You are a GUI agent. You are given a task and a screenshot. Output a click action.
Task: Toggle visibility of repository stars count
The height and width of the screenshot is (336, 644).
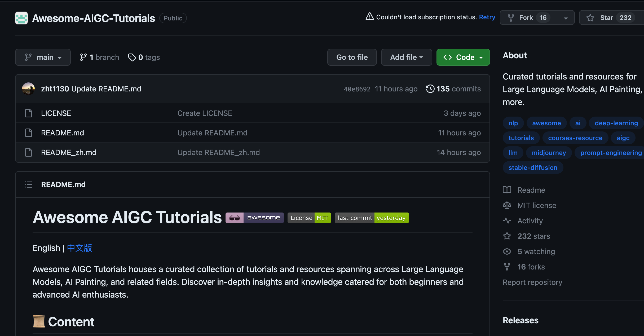pyautogui.click(x=625, y=17)
